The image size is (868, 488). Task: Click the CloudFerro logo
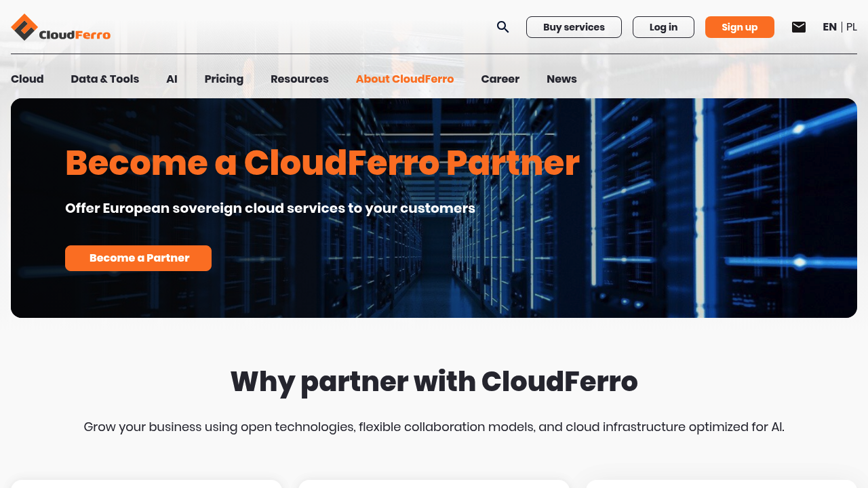60,27
